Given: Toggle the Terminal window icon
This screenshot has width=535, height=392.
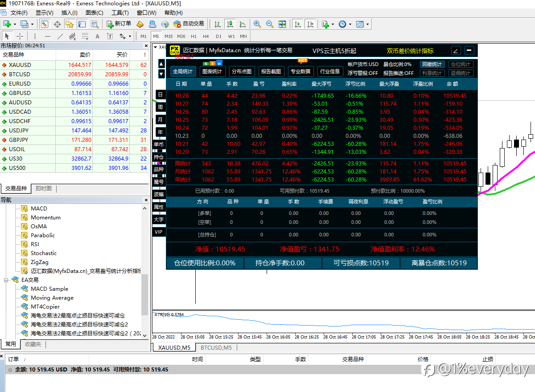Looking at the screenshot, I should pos(82,24).
